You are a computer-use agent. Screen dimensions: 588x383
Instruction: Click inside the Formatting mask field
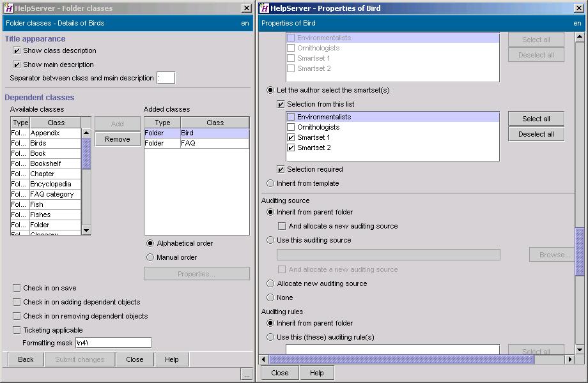click(x=113, y=342)
